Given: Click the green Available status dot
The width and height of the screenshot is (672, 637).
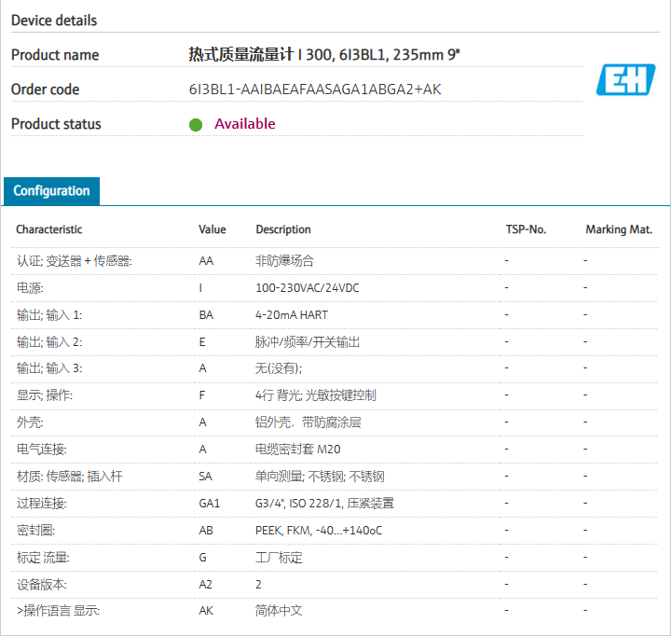Looking at the screenshot, I should (196, 125).
